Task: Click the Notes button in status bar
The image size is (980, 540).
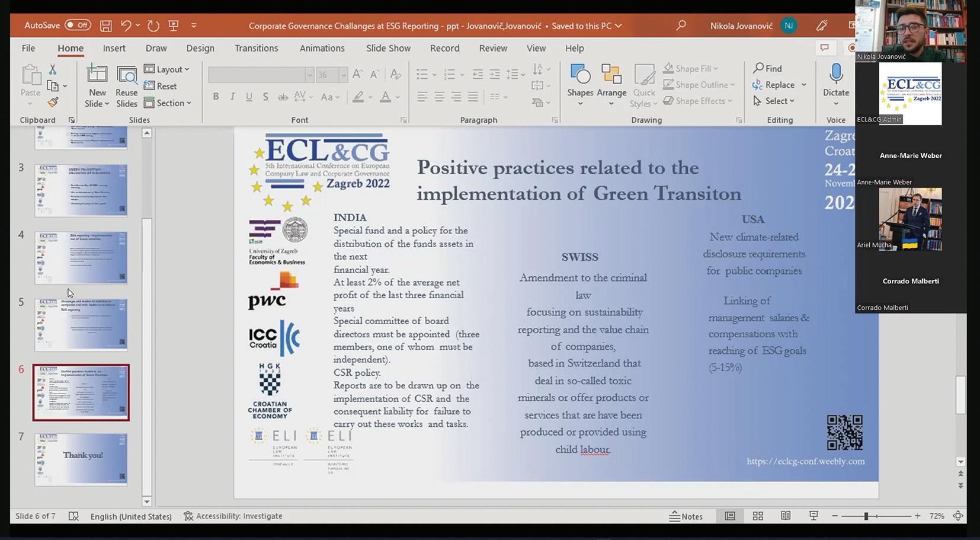Action: (686, 516)
